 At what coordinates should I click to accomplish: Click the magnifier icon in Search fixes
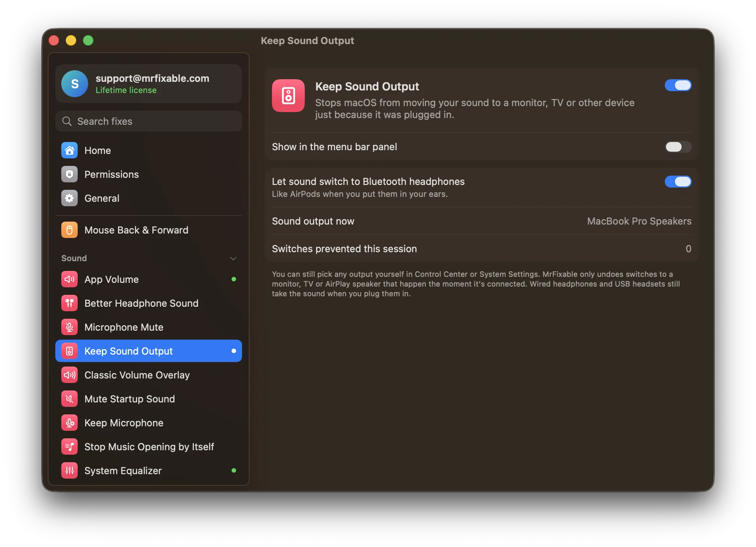click(67, 121)
